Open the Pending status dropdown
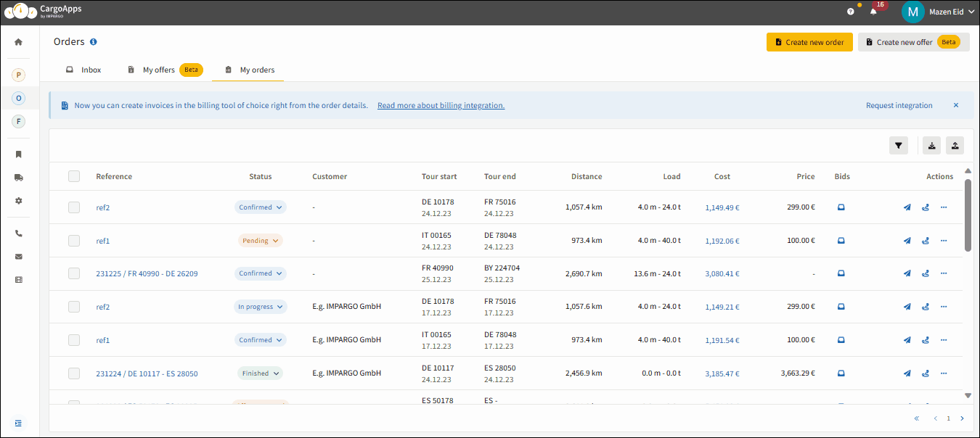980x438 pixels. tap(261, 241)
